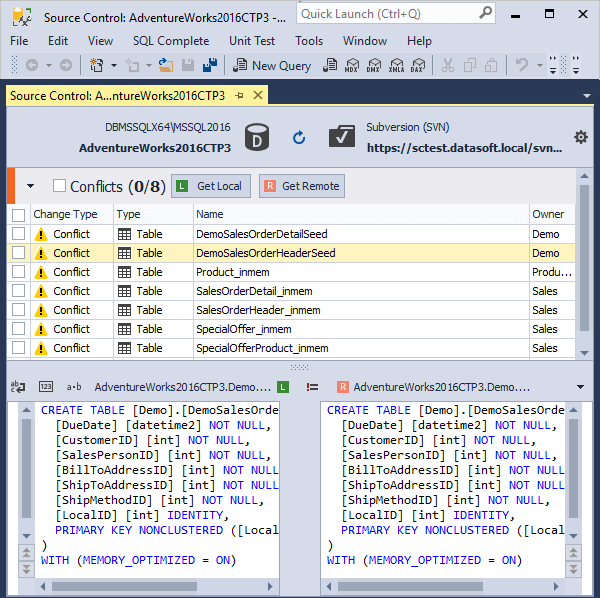The image size is (600, 598).
Task: Check the Product_inmem row checkbox
Action: [18, 272]
